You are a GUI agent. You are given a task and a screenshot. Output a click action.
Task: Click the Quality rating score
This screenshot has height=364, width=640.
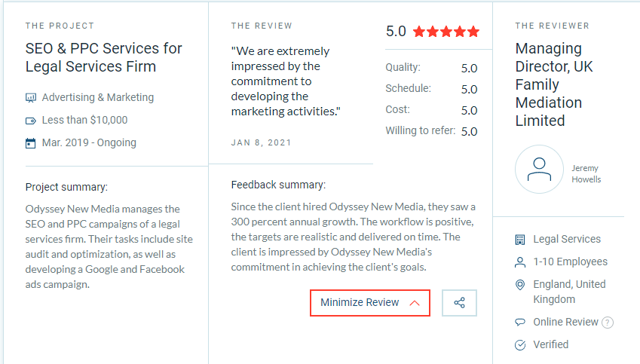[x=469, y=68]
